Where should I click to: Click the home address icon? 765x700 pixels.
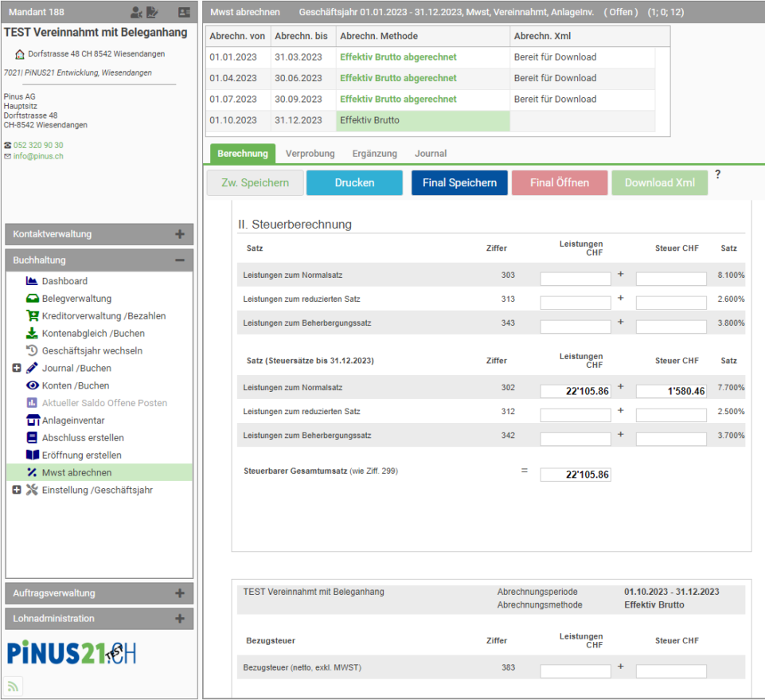20,53
